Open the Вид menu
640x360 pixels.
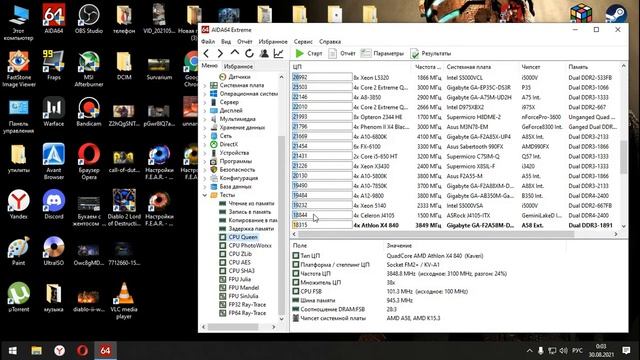point(226,42)
